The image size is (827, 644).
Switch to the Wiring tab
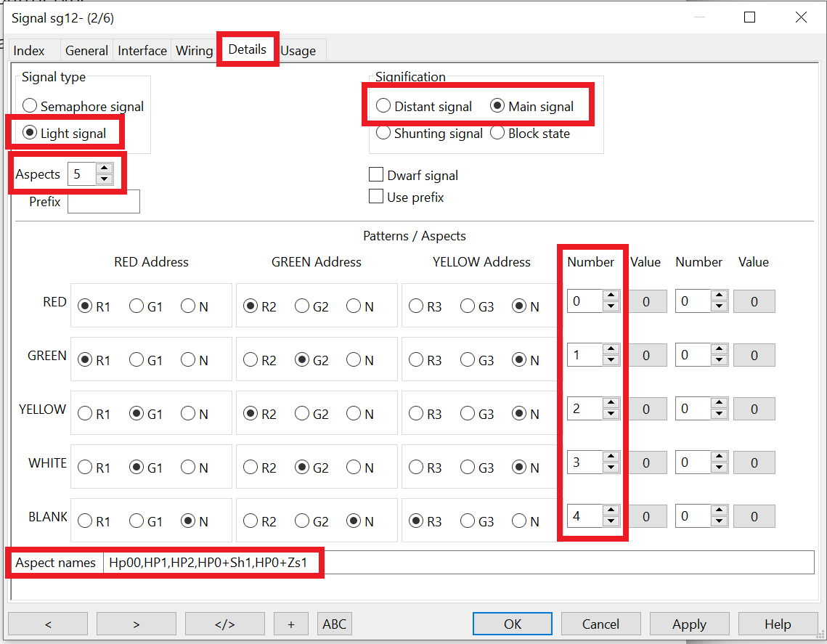pyautogui.click(x=194, y=51)
